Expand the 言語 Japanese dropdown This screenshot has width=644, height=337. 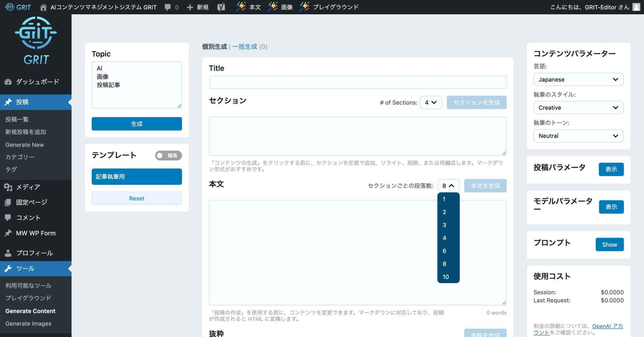(578, 80)
